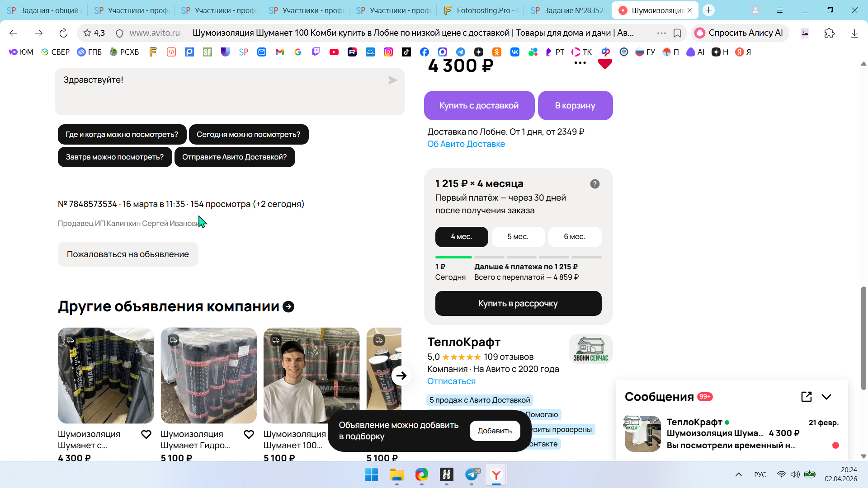Click the send message arrow icon

[x=392, y=80]
